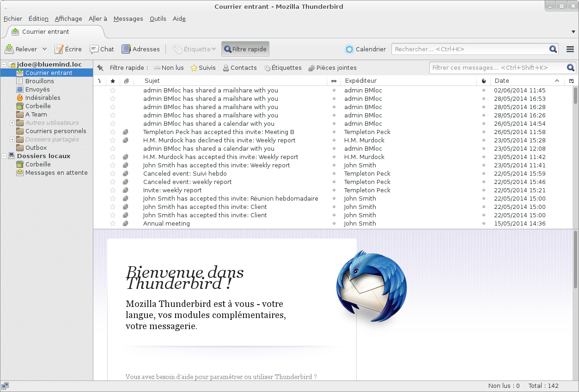579x392 pixels.
Task: Open the Outils menu
Action: (x=158, y=19)
